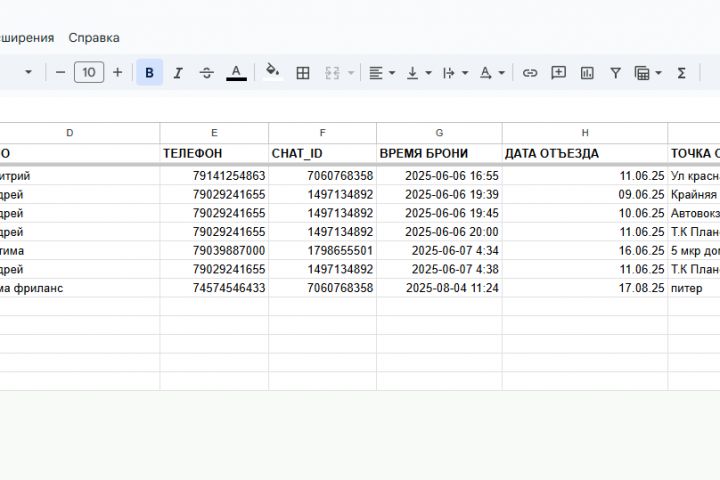The height and width of the screenshot is (480, 720).
Task: Increase font size with plus button
Action: click(x=118, y=73)
